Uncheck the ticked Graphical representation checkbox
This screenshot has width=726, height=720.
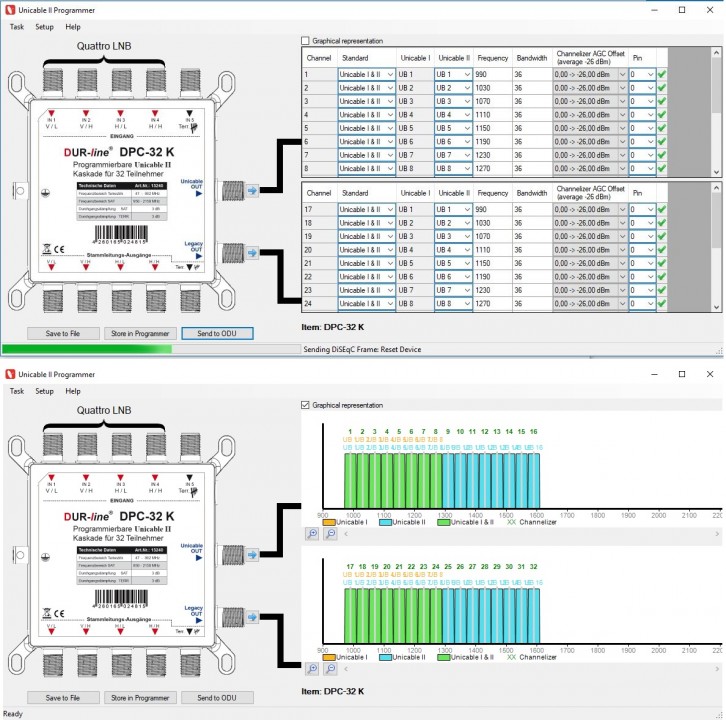[x=306, y=405]
